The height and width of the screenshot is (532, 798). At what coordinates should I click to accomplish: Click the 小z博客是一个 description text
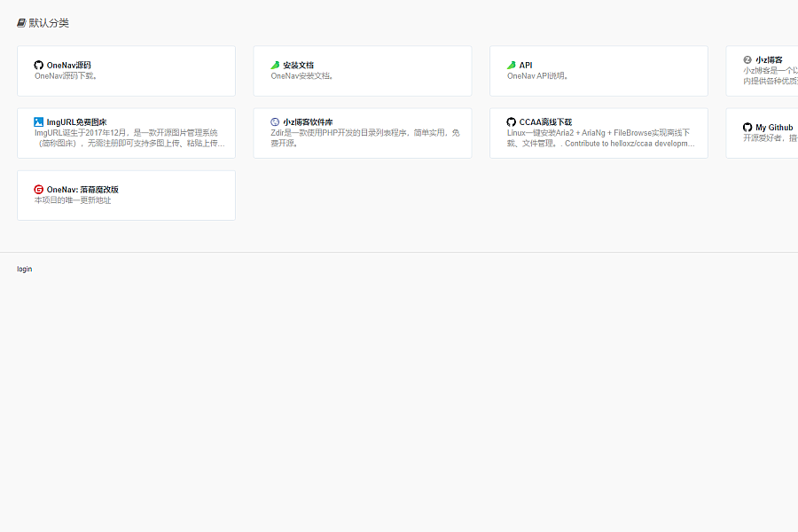point(771,76)
